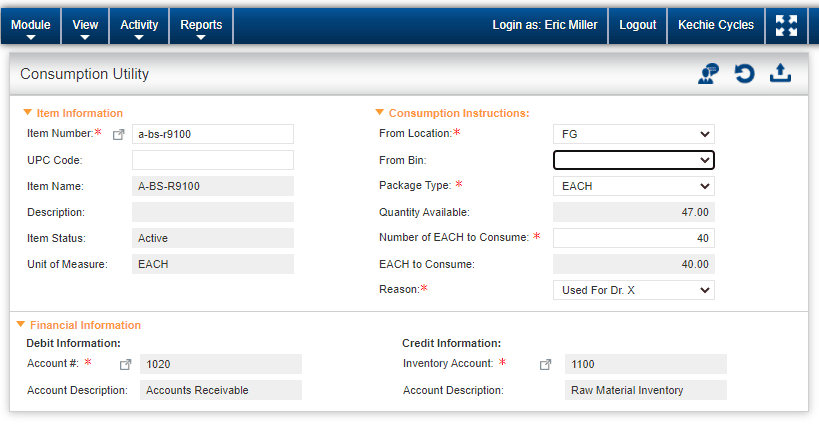Collapse the Consumption Instructions section
The image size is (819, 429).
pyautogui.click(x=380, y=112)
